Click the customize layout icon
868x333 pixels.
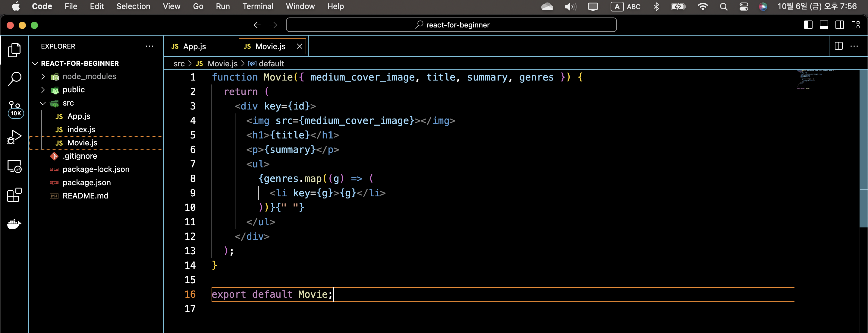[855, 25]
